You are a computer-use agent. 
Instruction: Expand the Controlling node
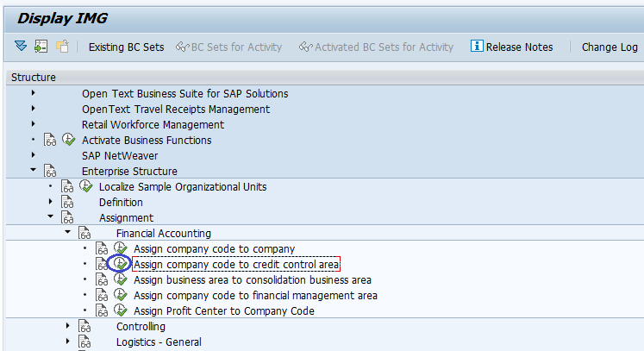tap(68, 326)
